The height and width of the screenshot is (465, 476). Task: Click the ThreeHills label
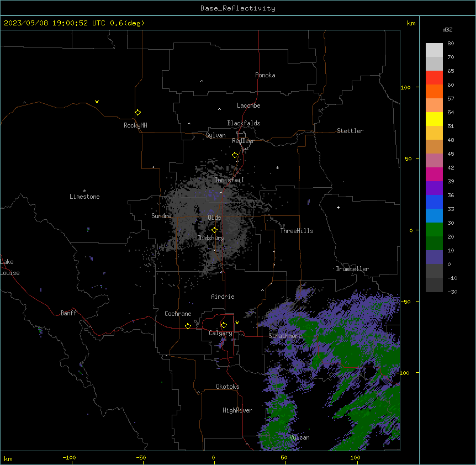tap(297, 231)
